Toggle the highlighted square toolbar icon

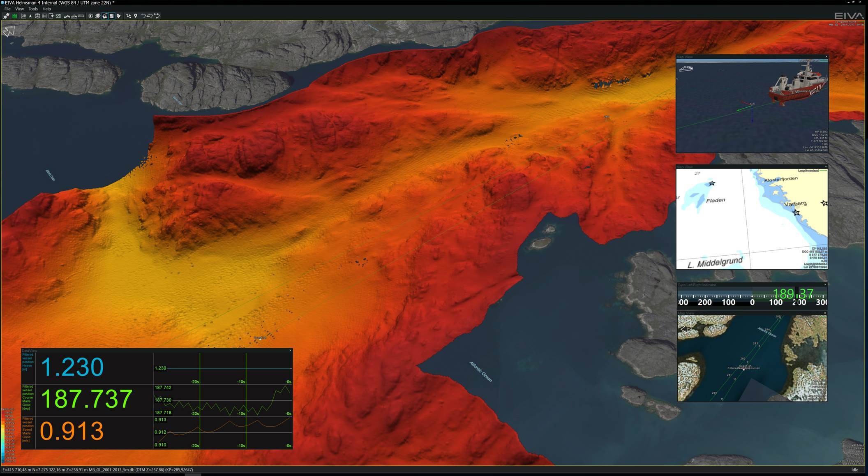point(112,16)
